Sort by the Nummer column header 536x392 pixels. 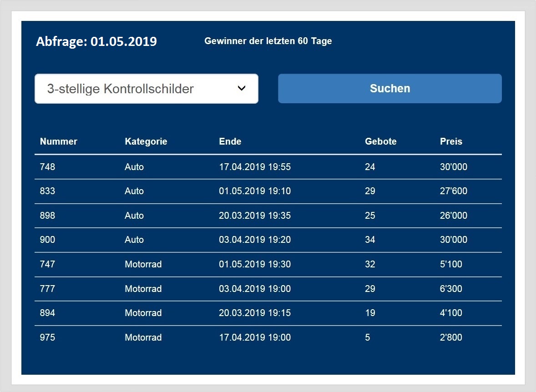click(58, 141)
